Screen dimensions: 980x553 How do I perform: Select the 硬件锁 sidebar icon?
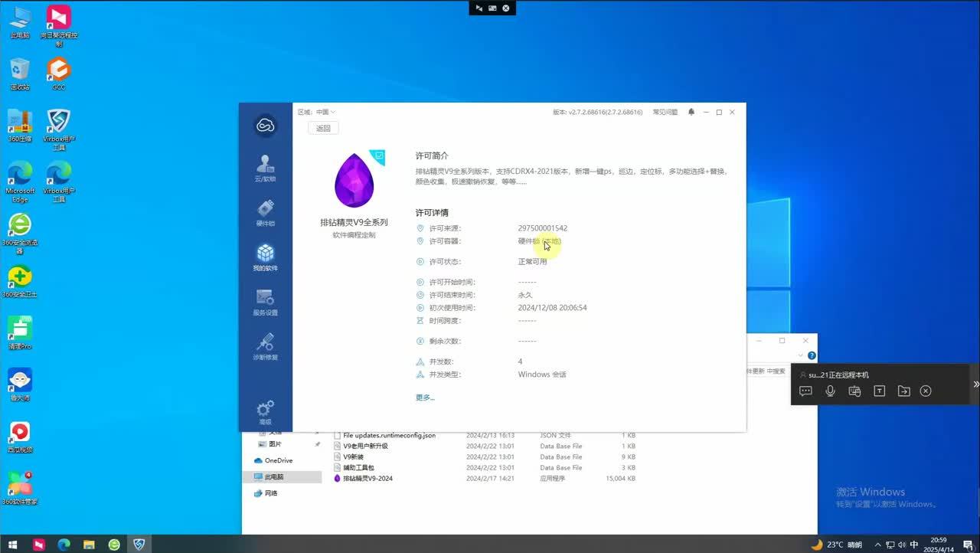click(x=265, y=213)
